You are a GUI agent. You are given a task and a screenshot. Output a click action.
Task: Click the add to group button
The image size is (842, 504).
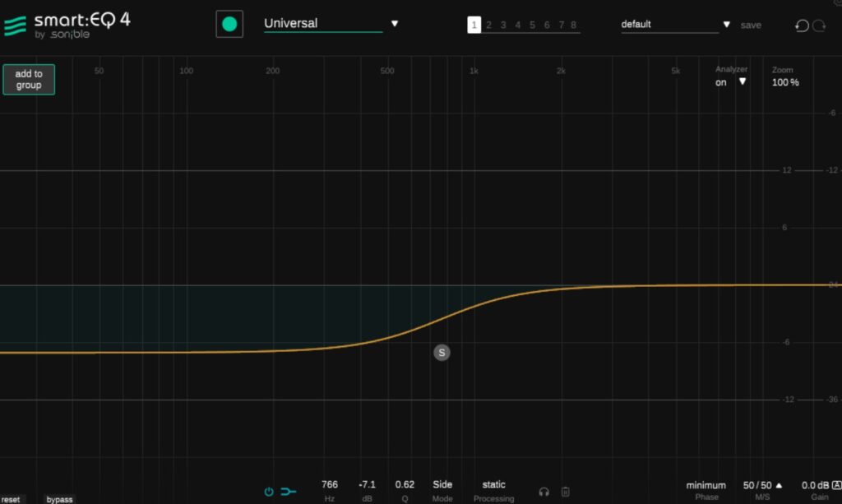[x=29, y=80]
